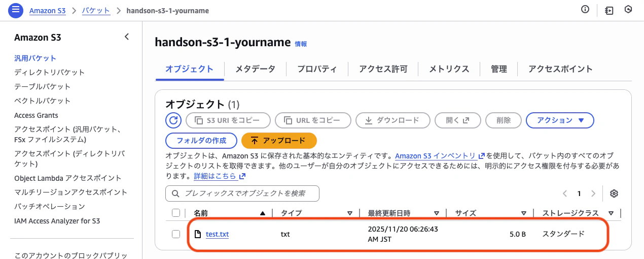644x259 pixels.
Task: Sort by サイズ column arrow
Action: [x=524, y=213]
